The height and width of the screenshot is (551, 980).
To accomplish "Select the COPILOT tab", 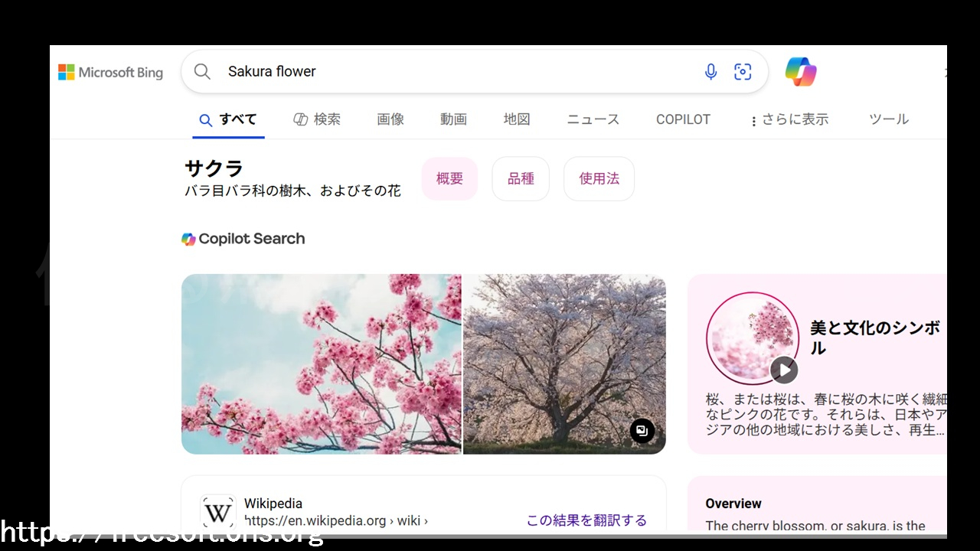I will (x=683, y=119).
